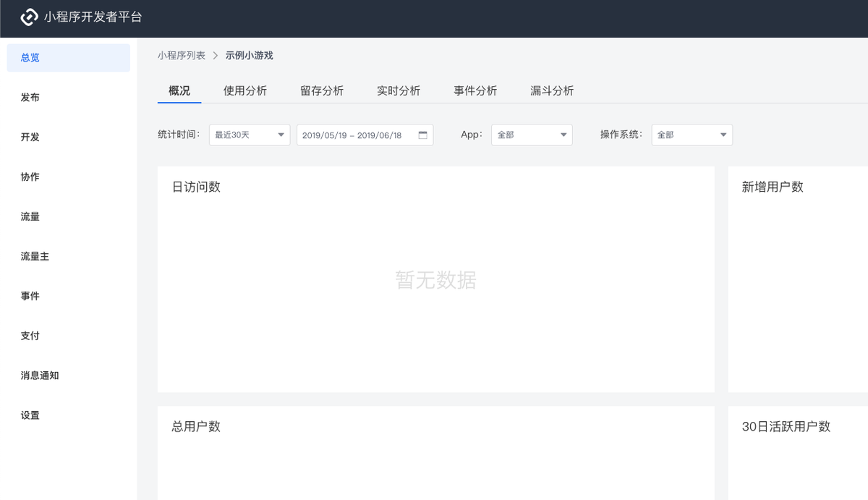Image resolution: width=868 pixels, height=500 pixels.
Task: Open the 统计时间 range selector showing 最近30天
Action: pyautogui.click(x=249, y=135)
